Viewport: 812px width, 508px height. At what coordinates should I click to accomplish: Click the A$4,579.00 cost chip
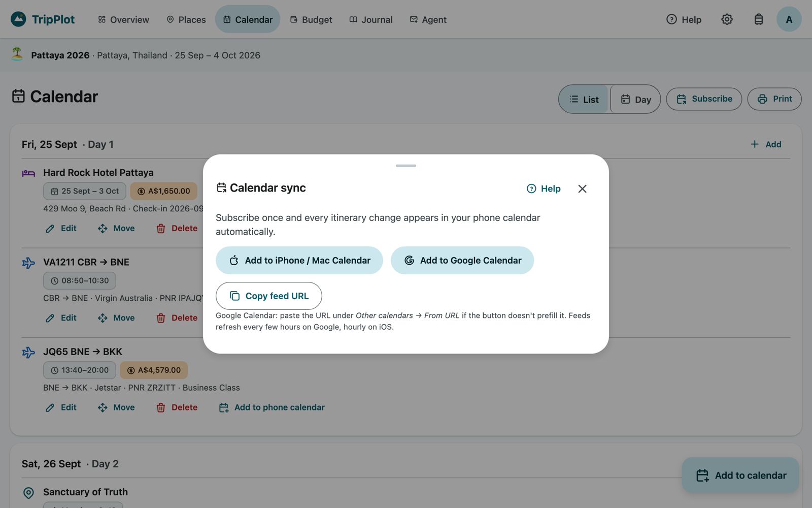click(154, 370)
